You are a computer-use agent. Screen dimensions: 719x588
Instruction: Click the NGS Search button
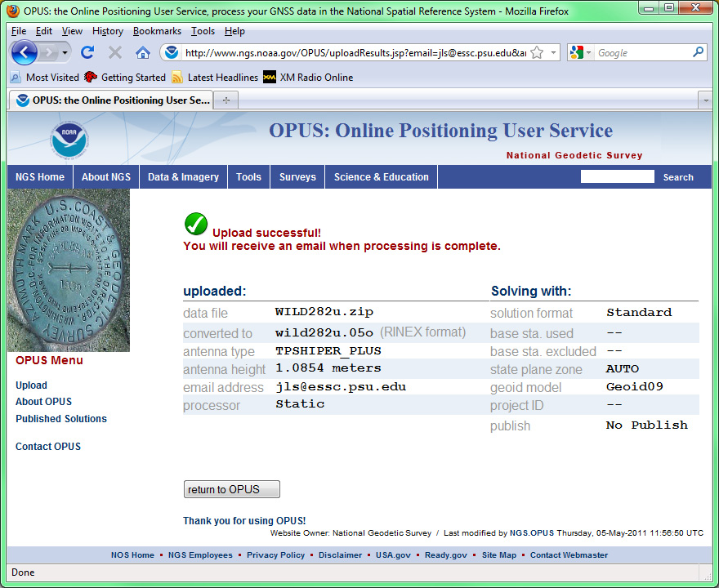click(x=678, y=177)
